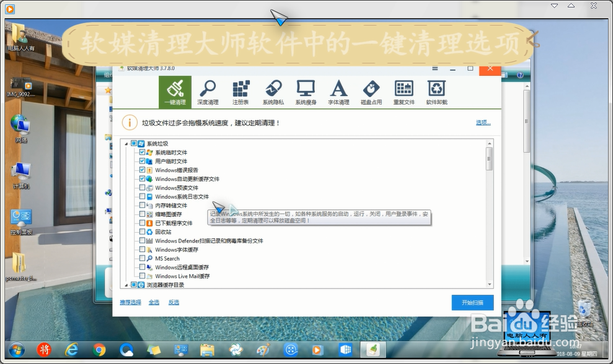This screenshot has height=364, width=613.
Task: Click the list scrollbar up arrow
Action: click(x=489, y=144)
